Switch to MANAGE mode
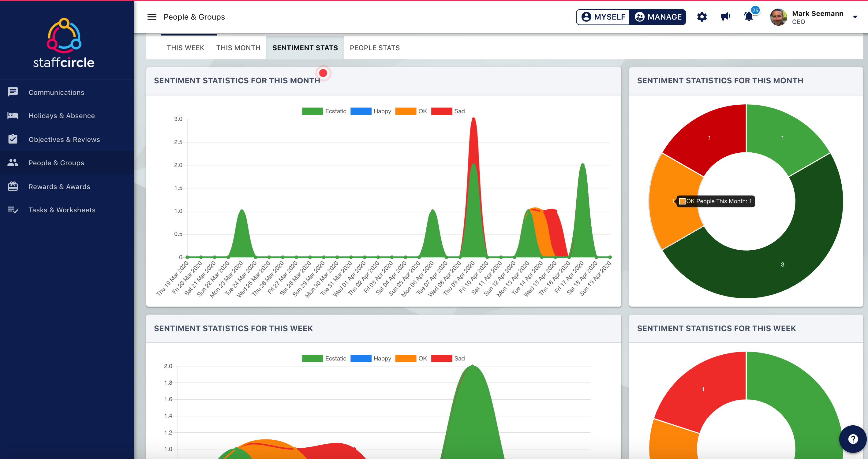 (658, 17)
